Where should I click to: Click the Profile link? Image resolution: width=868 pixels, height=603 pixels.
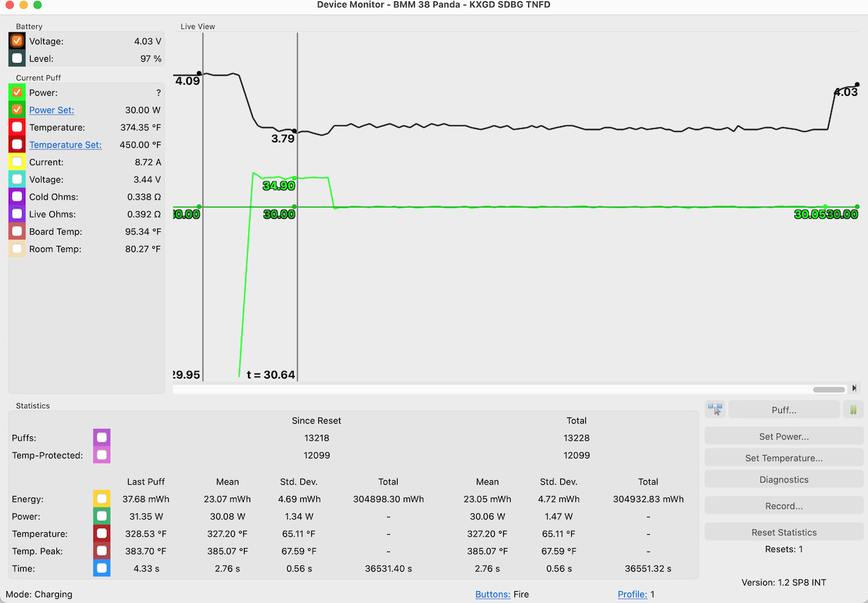(x=632, y=595)
